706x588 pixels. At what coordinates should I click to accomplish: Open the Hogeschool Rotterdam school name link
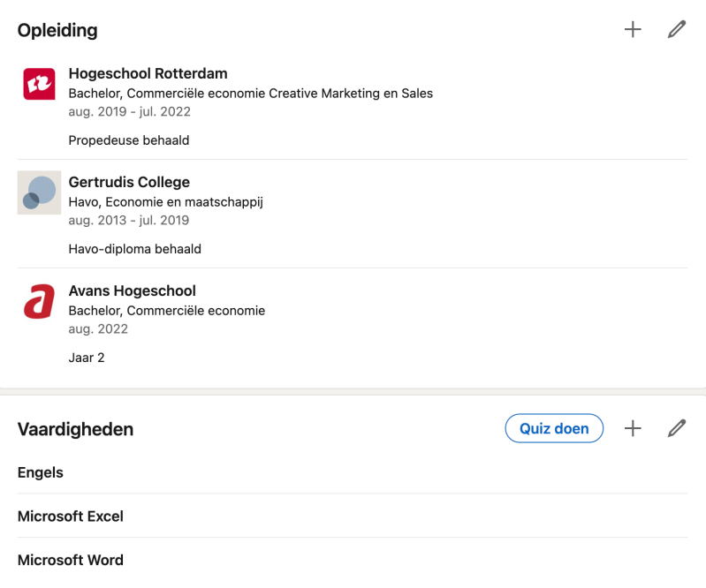pyautogui.click(x=148, y=74)
